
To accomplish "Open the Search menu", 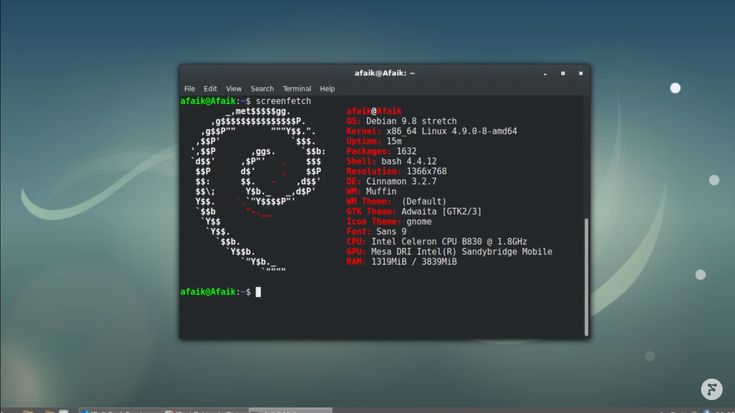I will pyautogui.click(x=262, y=89).
